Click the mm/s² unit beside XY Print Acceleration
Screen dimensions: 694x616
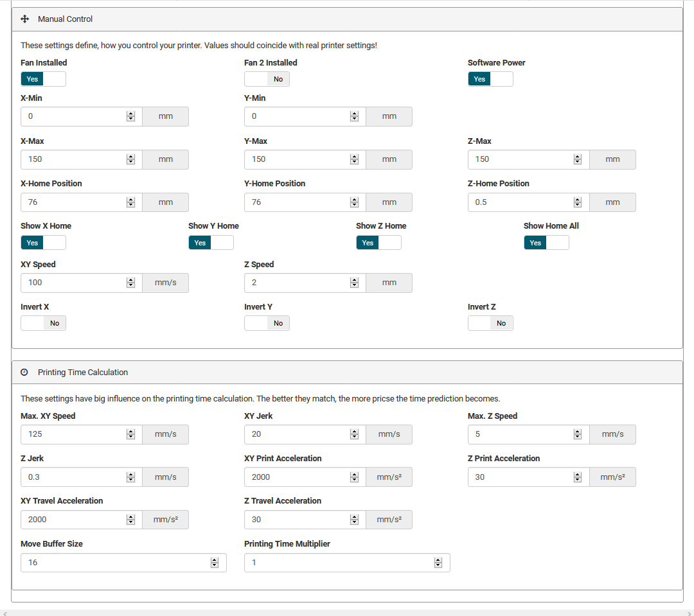click(x=389, y=477)
